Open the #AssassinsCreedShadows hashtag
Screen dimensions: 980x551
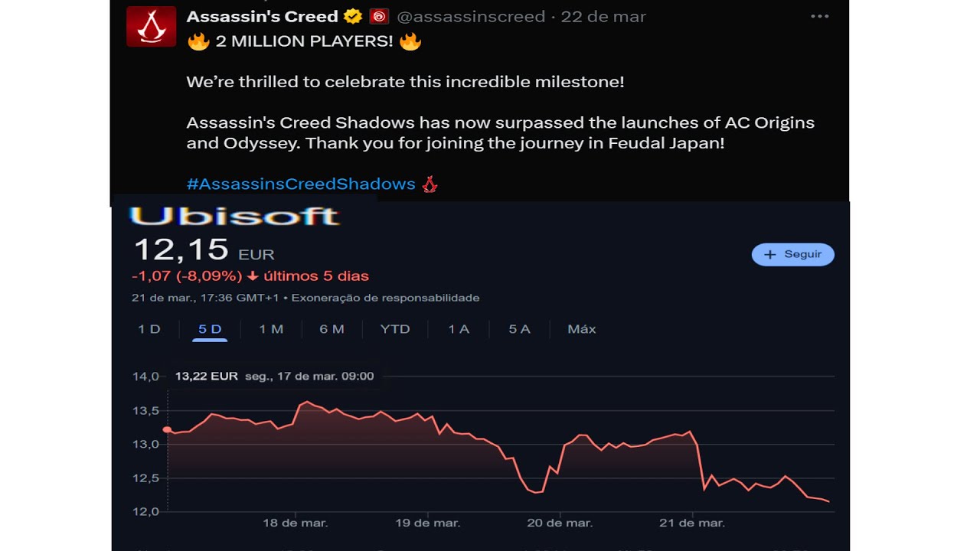tap(301, 184)
